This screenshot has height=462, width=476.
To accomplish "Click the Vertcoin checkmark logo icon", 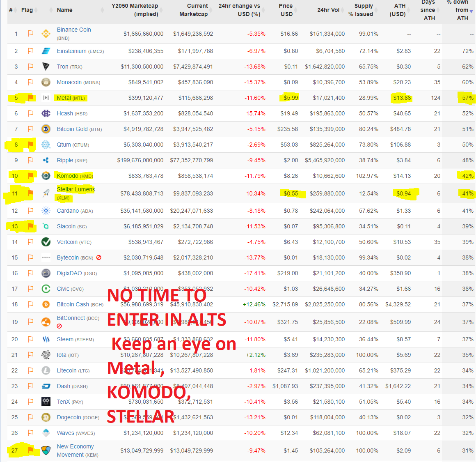I will pos(46,242).
